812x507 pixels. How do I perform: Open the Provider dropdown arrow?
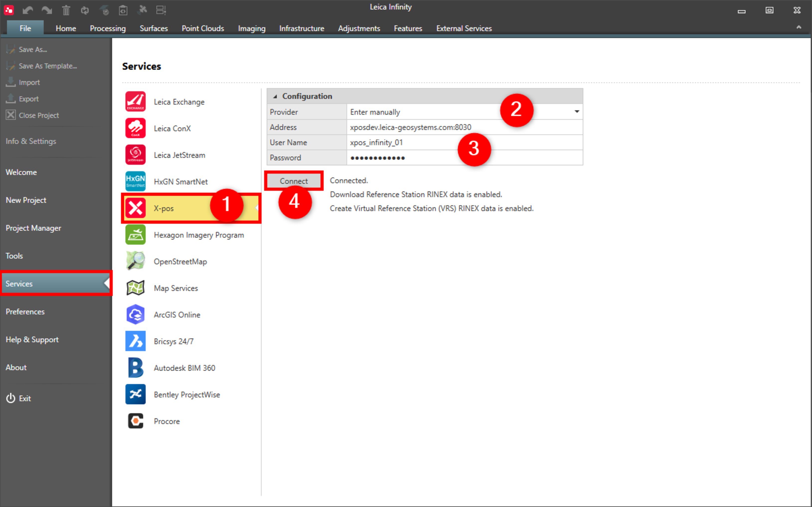pyautogui.click(x=577, y=112)
